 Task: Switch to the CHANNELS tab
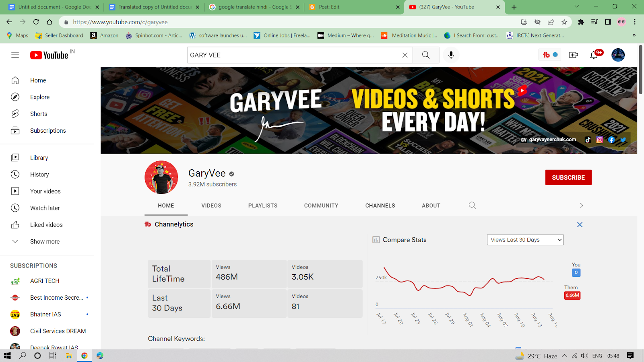tap(380, 206)
